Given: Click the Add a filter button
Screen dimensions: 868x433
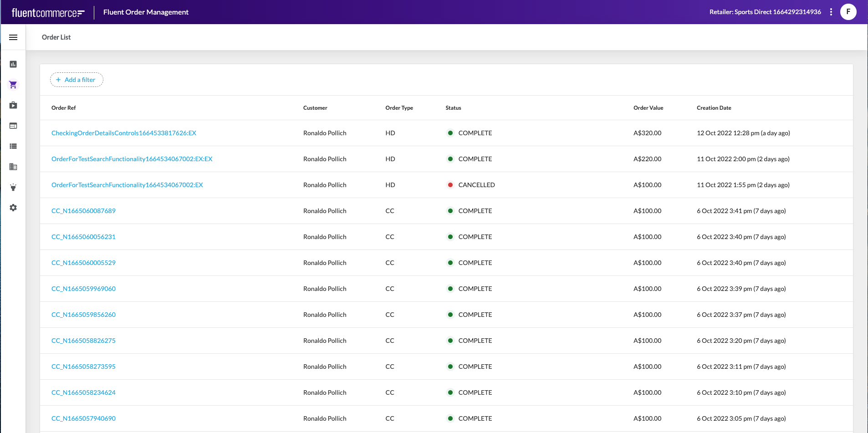Looking at the screenshot, I should pos(76,80).
